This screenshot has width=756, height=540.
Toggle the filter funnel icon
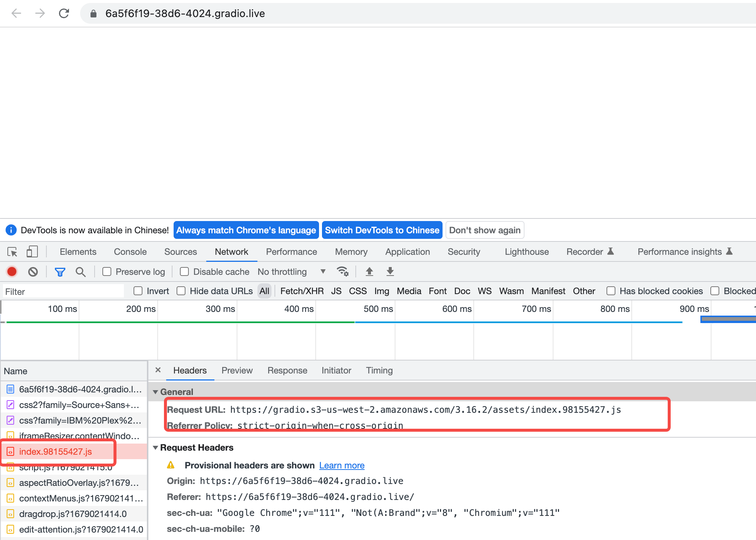(x=60, y=272)
